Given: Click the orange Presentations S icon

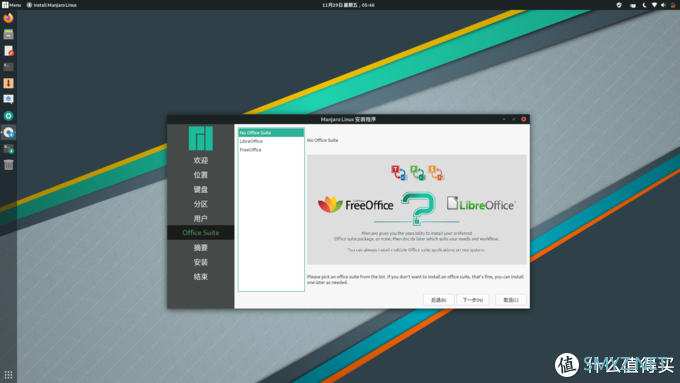Looking at the screenshot, I should click(x=436, y=173).
